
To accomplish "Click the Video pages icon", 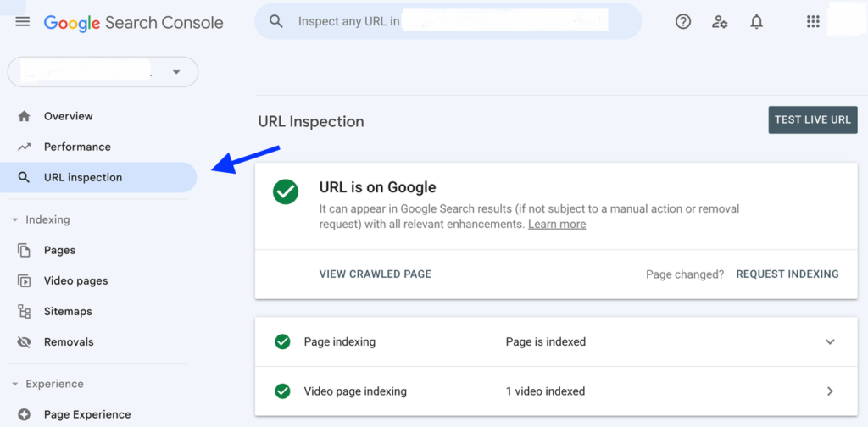I will 24,281.
